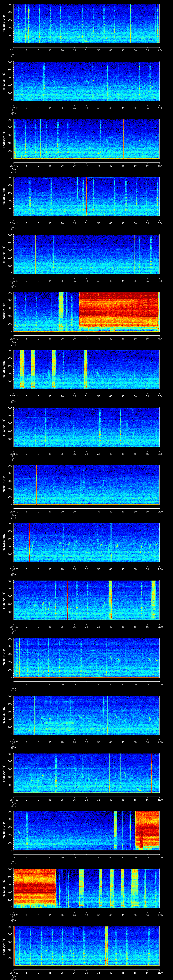Click the spectrogram panel starting at 0:11:00
Screen dimensions: 173x980
(87, 600)
